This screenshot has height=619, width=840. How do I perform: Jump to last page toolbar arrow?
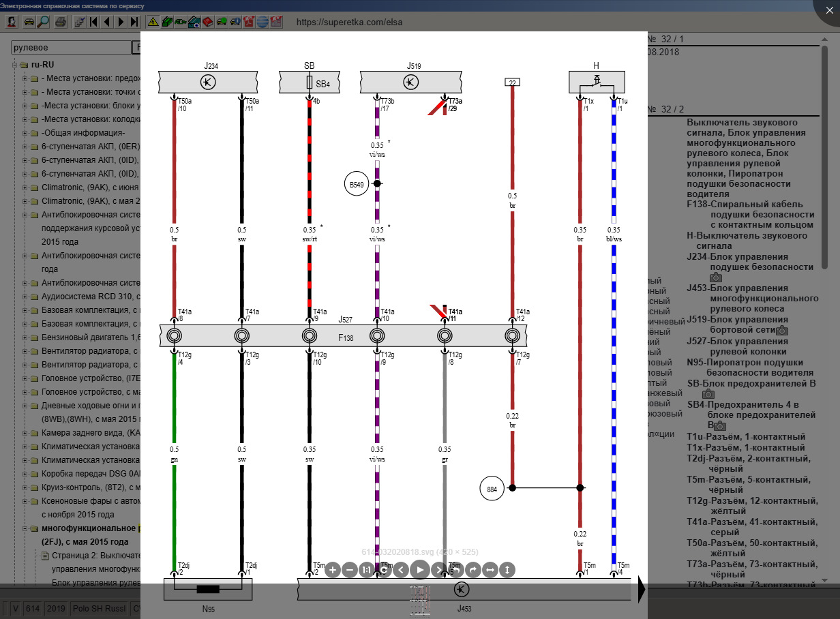click(x=135, y=22)
